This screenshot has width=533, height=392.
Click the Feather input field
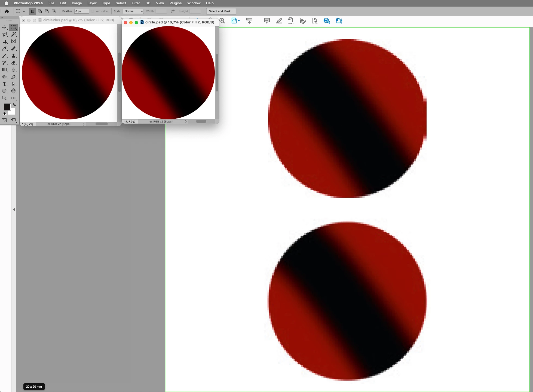click(82, 11)
